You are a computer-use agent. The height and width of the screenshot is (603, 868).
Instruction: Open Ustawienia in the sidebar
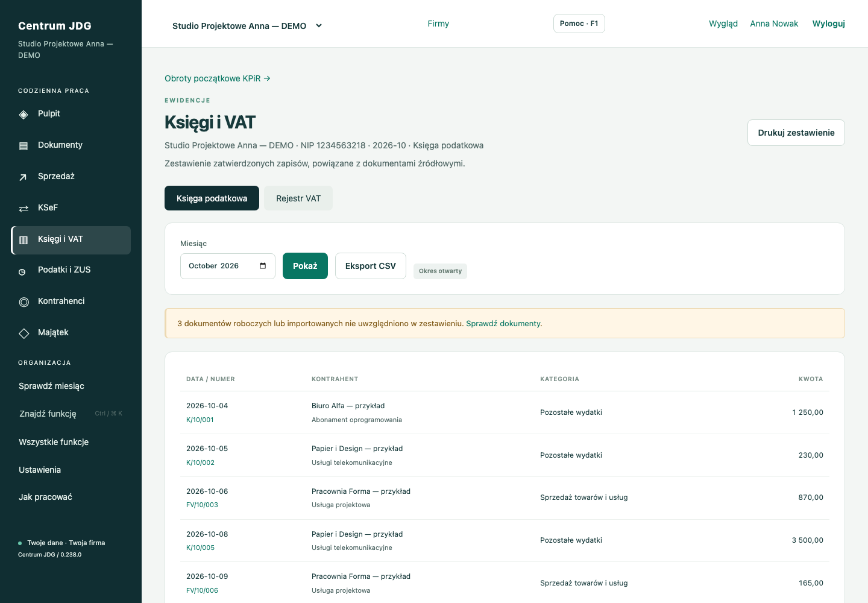(x=40, y=470)
